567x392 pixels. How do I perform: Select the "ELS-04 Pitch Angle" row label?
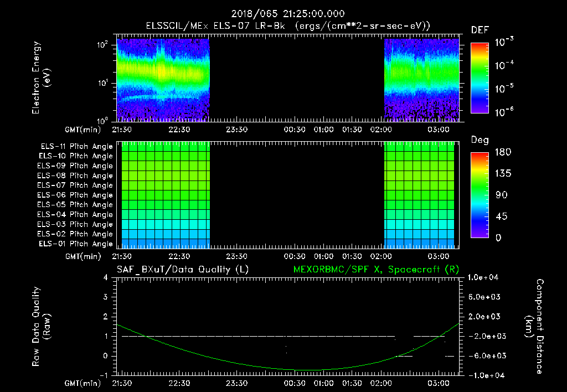coord(75,215)
